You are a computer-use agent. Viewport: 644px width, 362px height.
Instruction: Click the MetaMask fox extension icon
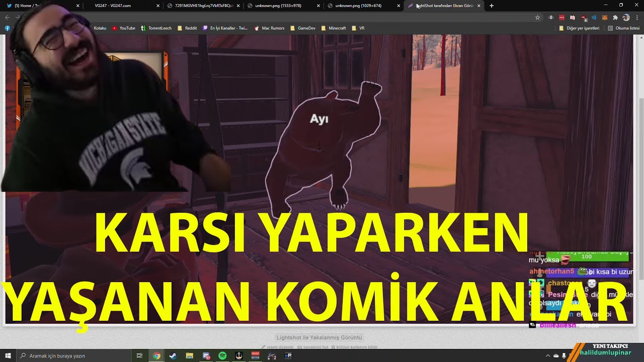pos(604,17)
